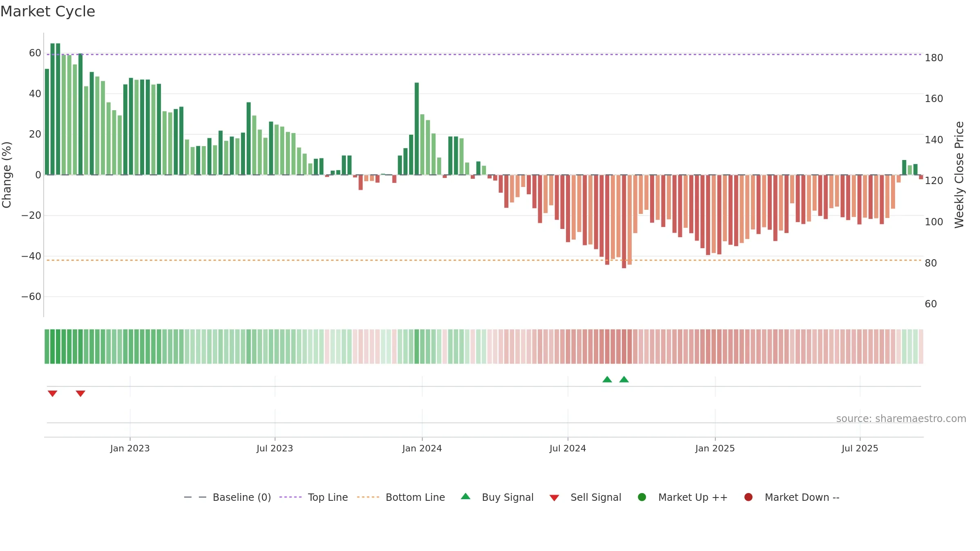The width and height of the screenshot is (980, 551).
Task: Click the −40 left-axis label
Action: tap(31, 256)
